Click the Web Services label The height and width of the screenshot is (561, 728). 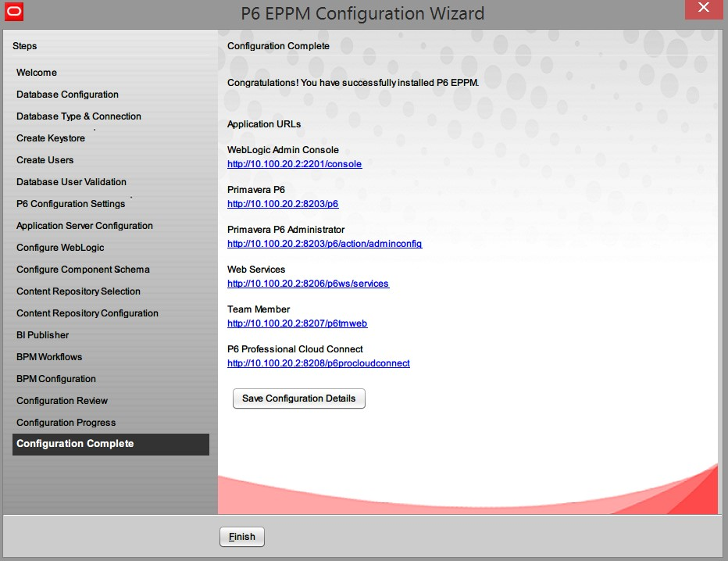(256, 270)
